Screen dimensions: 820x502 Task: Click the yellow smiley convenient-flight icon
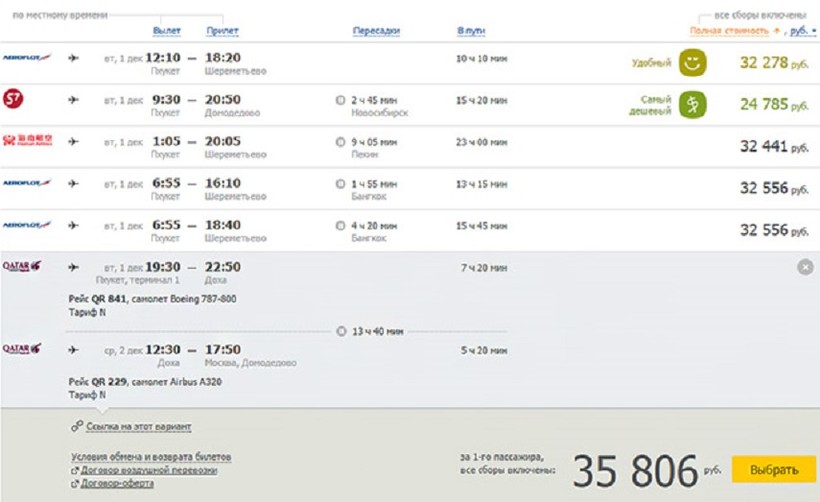[x=692, y=63]
